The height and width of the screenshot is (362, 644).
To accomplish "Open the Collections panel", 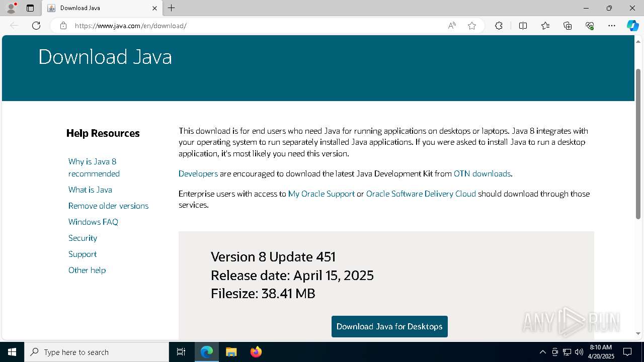I will [568, 26].
